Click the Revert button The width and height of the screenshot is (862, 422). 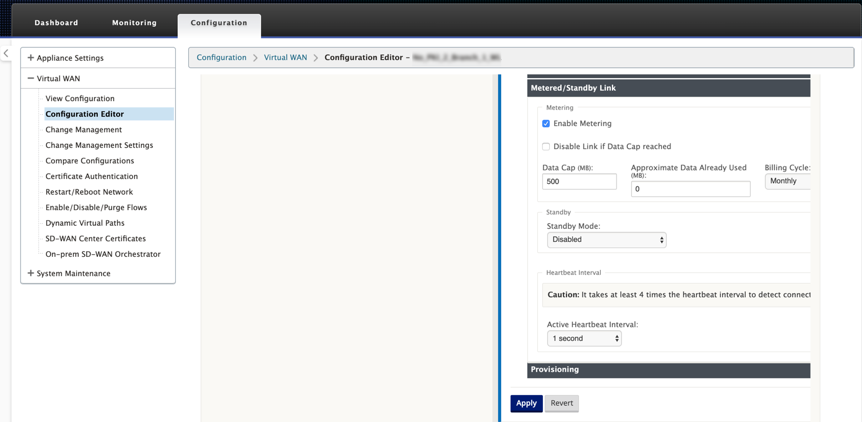coord(562,403)
